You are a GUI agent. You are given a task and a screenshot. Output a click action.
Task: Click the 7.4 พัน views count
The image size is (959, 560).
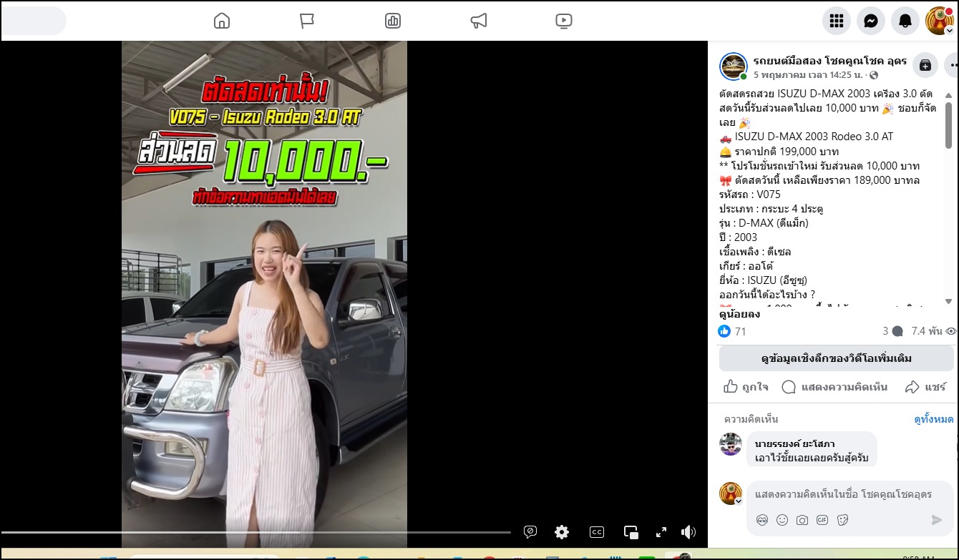click(933, 331)
